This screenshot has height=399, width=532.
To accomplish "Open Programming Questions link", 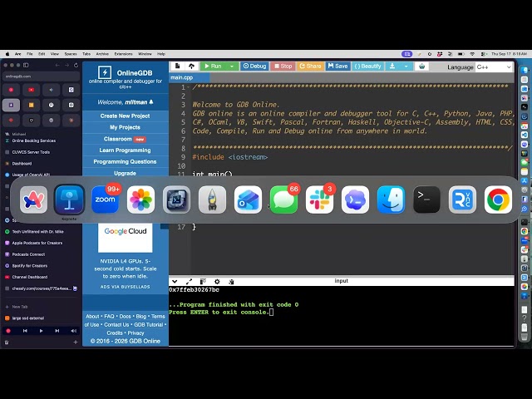I will pyautogui.click(x=126, y=162).
